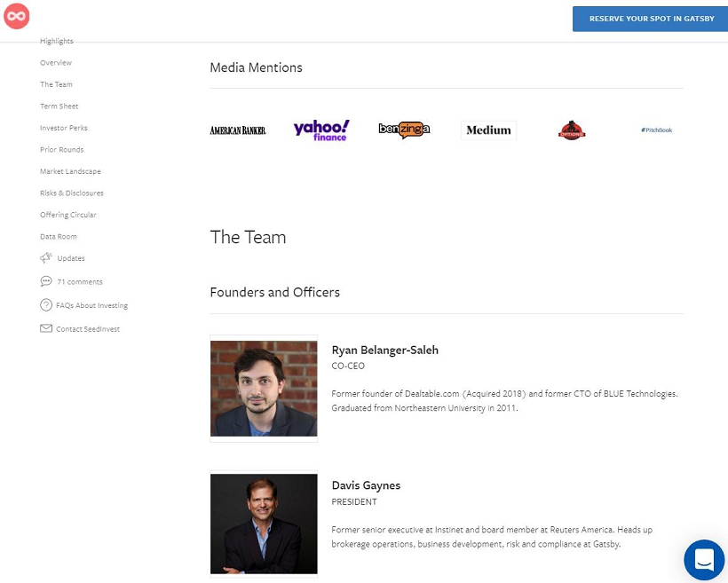Screen dimensions: 728x583
Task: Navigate to Data Room in sidebar
Action: (x=59, y=237)
